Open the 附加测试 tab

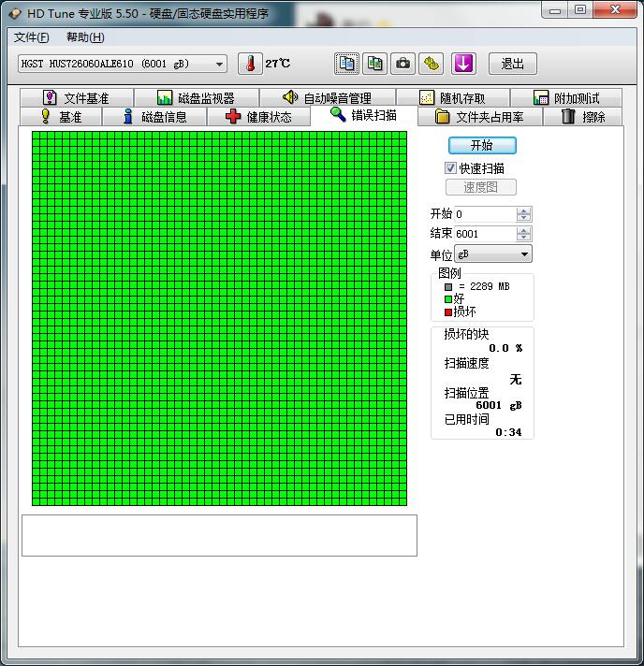pyautogui.click(x=566, y=98)
